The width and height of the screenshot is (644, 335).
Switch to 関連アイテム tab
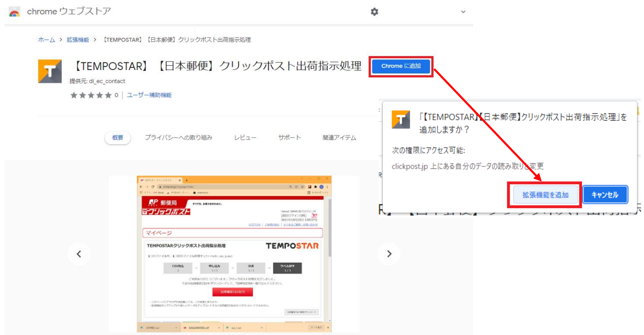click(339, 138)
